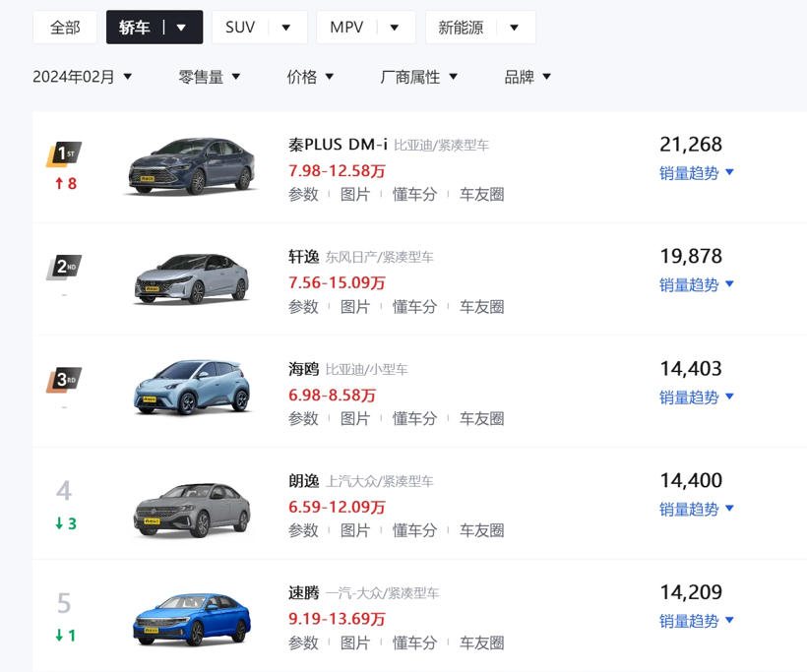Select the 全部 category tab
This screenshot has height=672, width=807.
tap(65, 28)
